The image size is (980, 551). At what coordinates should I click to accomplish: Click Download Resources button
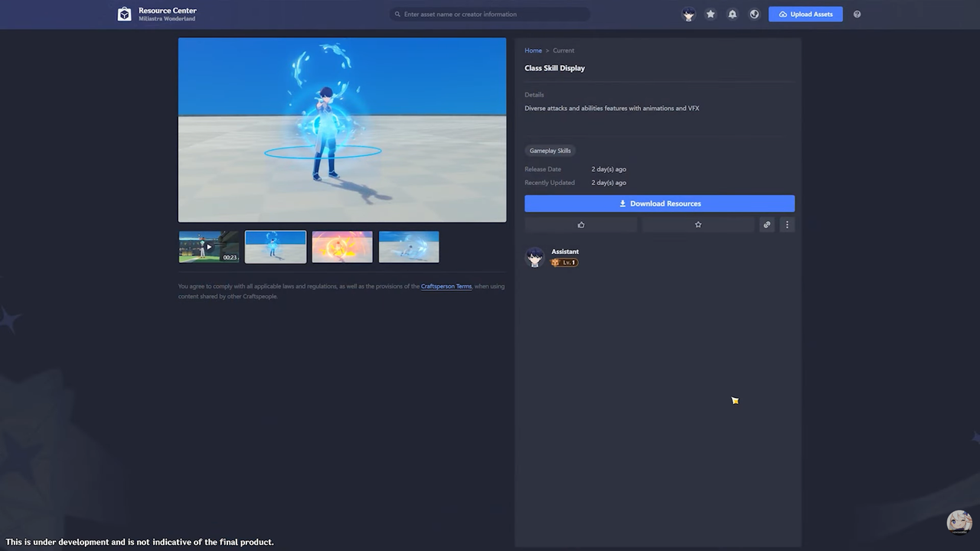(659, 204)
